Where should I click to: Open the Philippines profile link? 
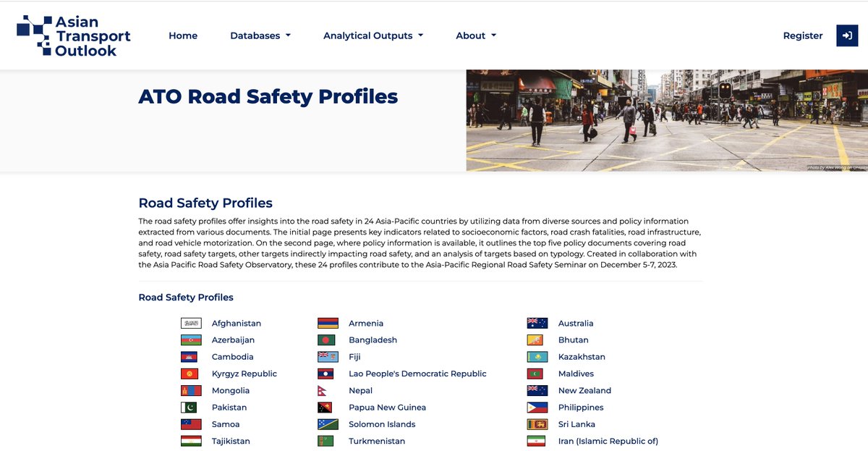[581, 408]
